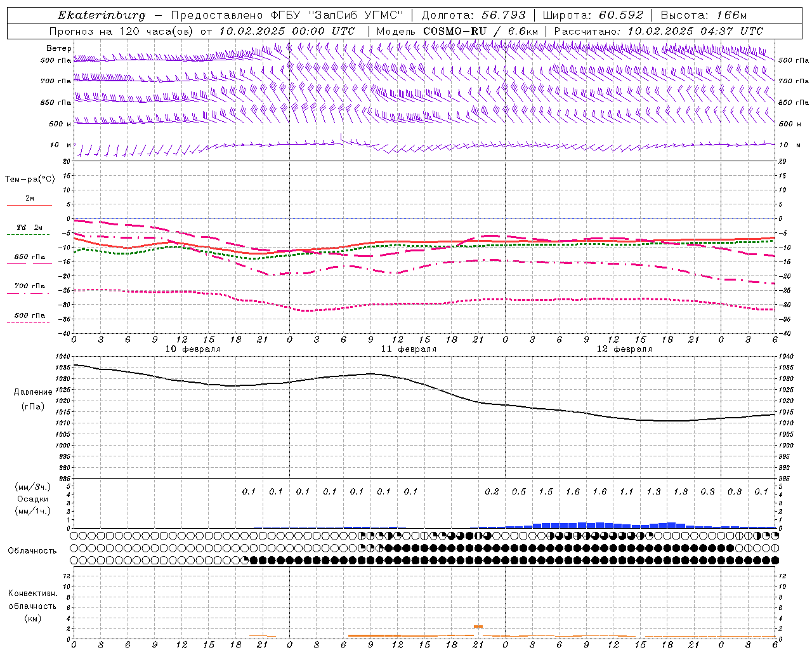Viewport: 812px width, 650px height.
Task: Click the "10 февраля" date label
Action: pos(193,349)
